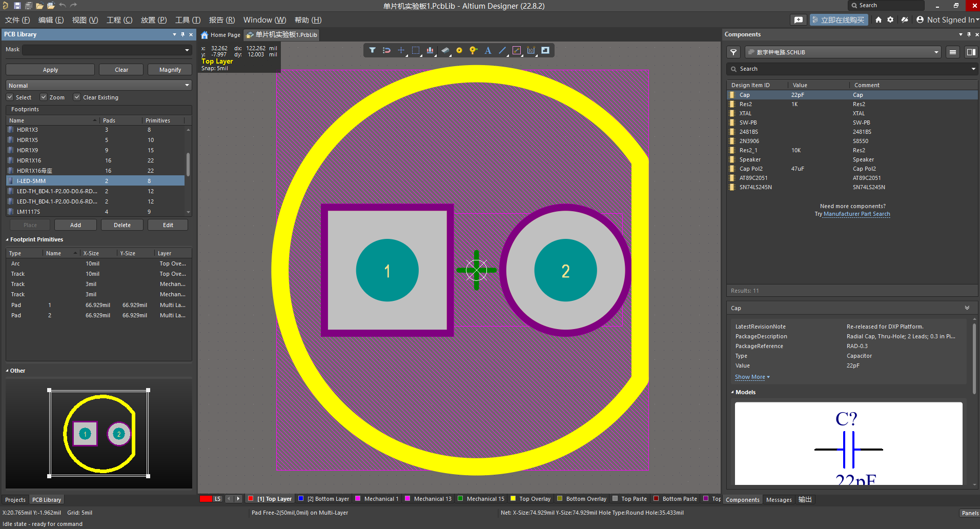The image size is (980, 529).
Task: Click the Redo arrow icon
Action: click(x=73, y=6)
